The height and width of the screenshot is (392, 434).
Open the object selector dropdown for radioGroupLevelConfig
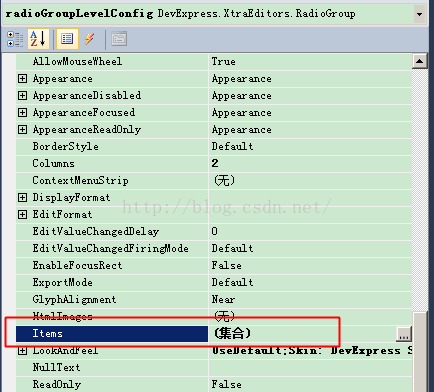[x=419, y=14]
